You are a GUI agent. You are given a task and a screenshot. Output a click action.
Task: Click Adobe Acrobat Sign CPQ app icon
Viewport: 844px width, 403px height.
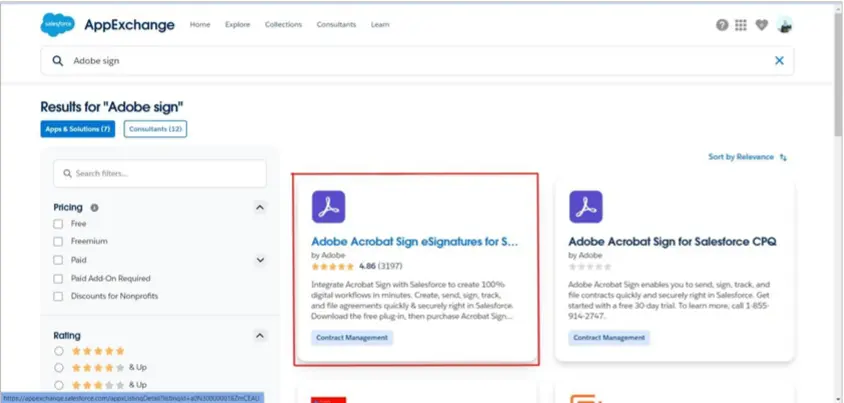585,207
